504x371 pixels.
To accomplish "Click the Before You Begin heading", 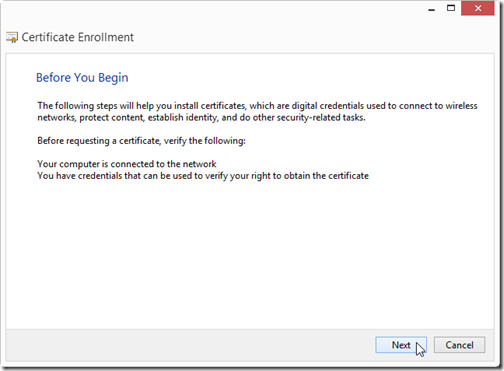I will (x=82, y=78).
